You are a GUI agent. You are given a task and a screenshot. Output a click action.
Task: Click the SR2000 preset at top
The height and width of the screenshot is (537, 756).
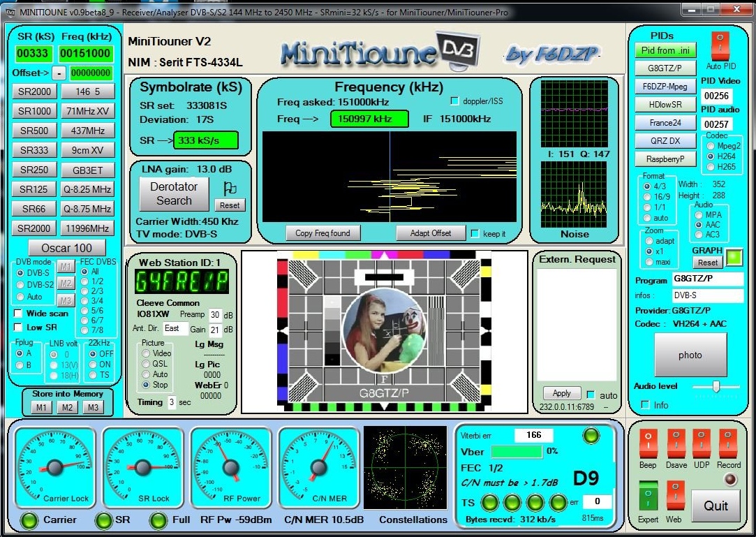[x=34, y=91]
